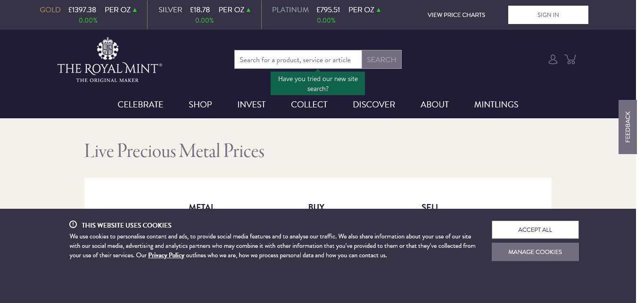This screenshot has width=644, height=303.
Task: Click the silver price up arrow
Action: 248,10
